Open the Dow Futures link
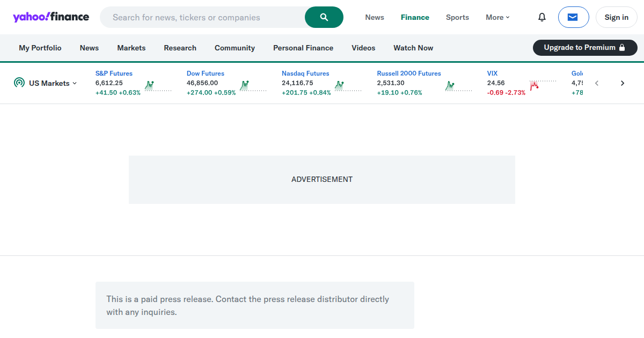644x338 pixels. coord(206,74)
